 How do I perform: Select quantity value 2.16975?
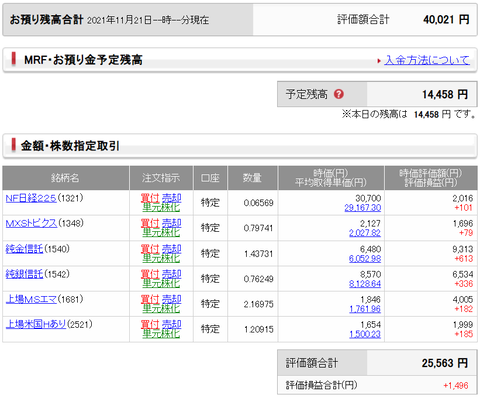[x=258, y=304]
